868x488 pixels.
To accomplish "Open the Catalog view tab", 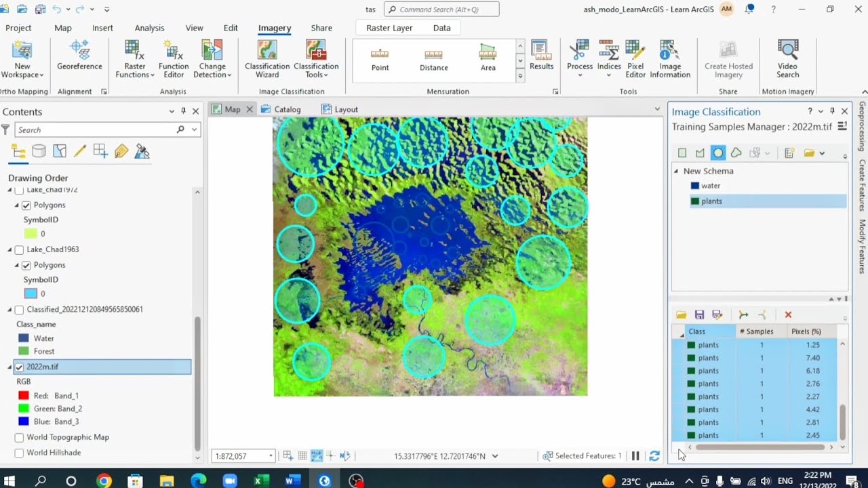I will [x=281, y=109].
